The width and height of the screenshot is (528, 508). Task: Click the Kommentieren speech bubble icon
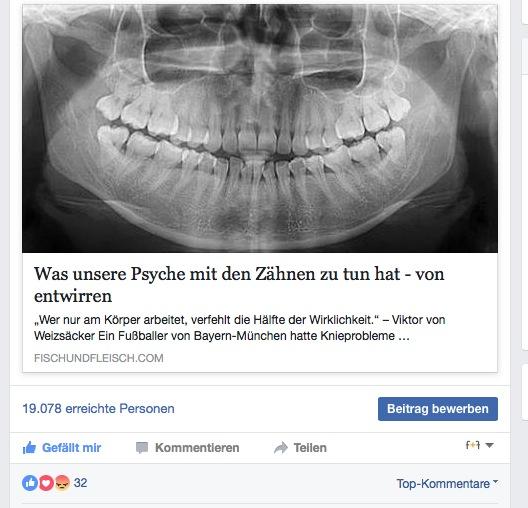pyautogui.click(x=142, y=448)
